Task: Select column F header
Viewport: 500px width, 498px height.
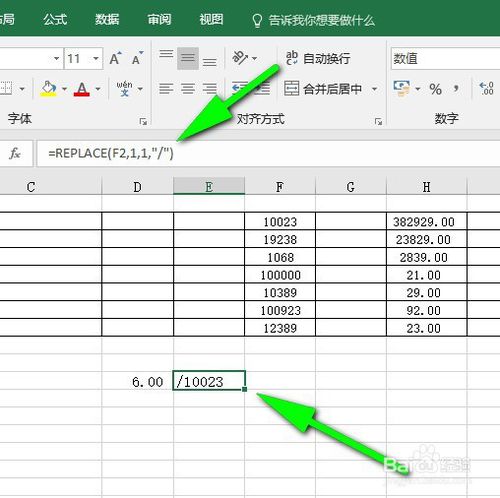Action: 280,187
